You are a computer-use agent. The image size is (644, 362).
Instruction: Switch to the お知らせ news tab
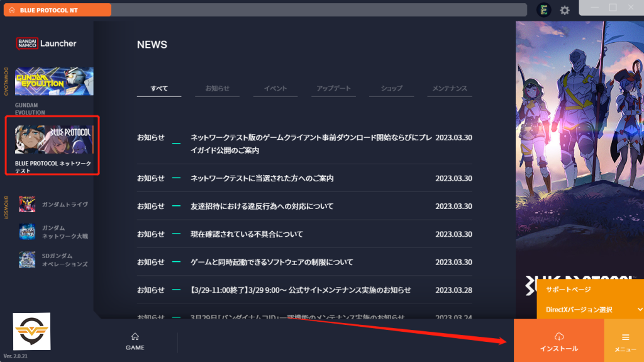(x=217, y=88)
